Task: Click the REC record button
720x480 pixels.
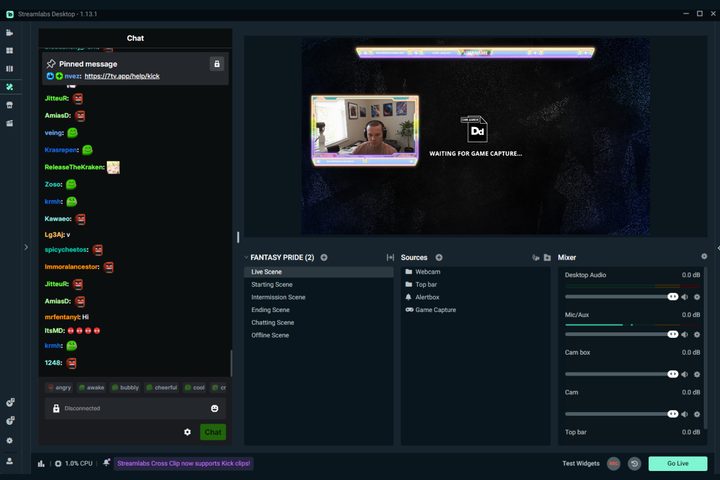Action: click(613, 464)
